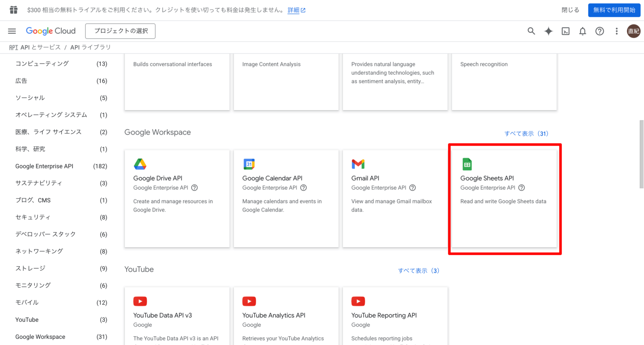Show the Google Enterprise API tooltip on Gmail card

click(x=412, y=188)
